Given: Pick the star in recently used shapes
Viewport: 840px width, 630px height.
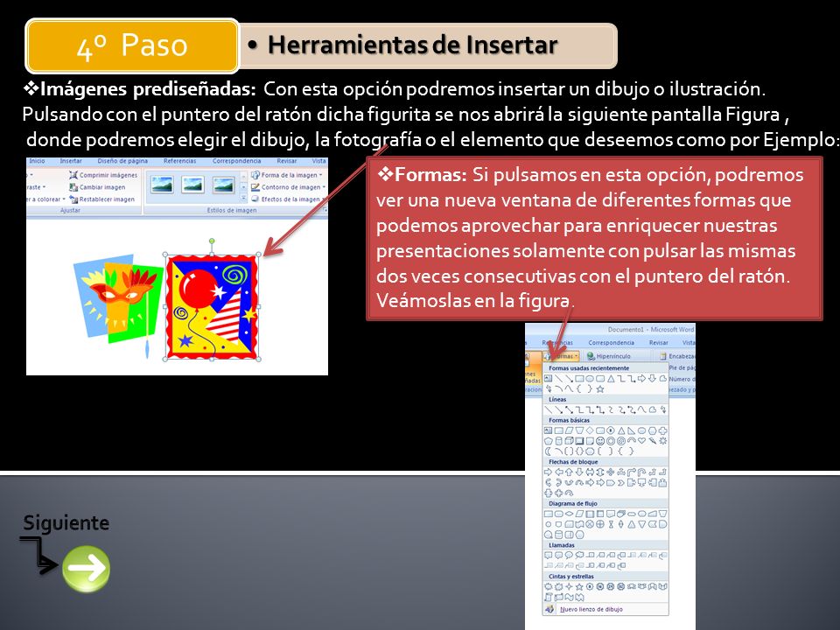Looking at the screenshot, I should (x=600, y=388).
